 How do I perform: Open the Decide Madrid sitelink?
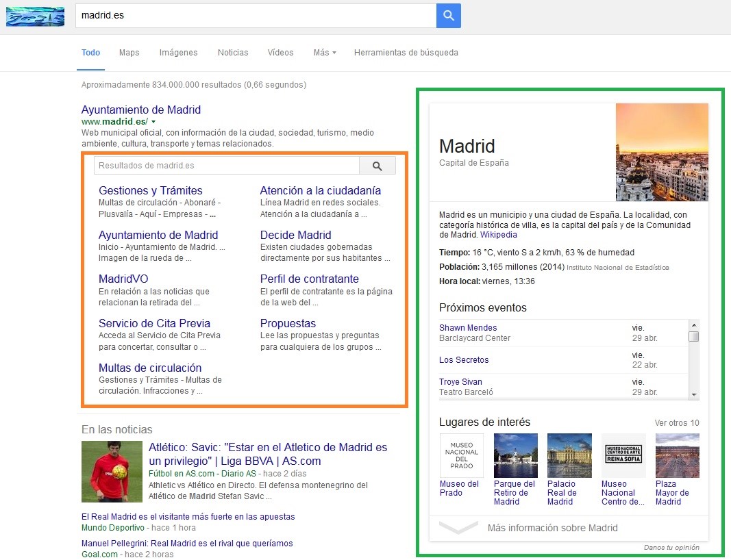coord(295,235)
